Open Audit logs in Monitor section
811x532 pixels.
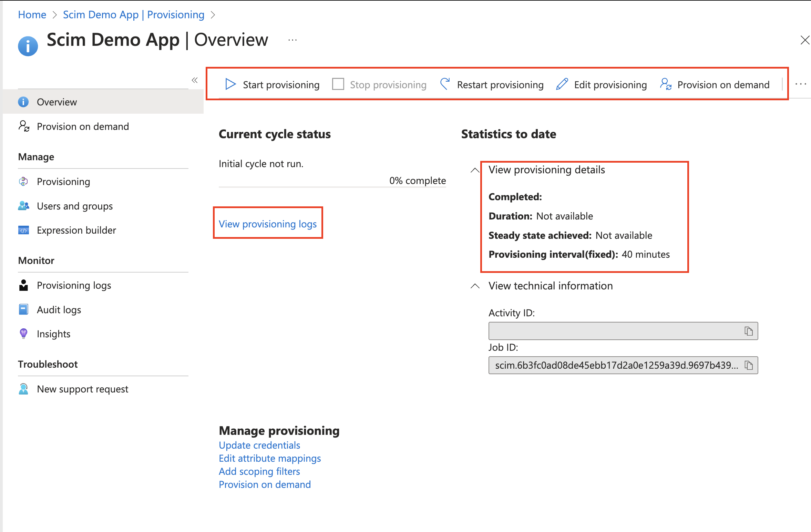point(59,310)
